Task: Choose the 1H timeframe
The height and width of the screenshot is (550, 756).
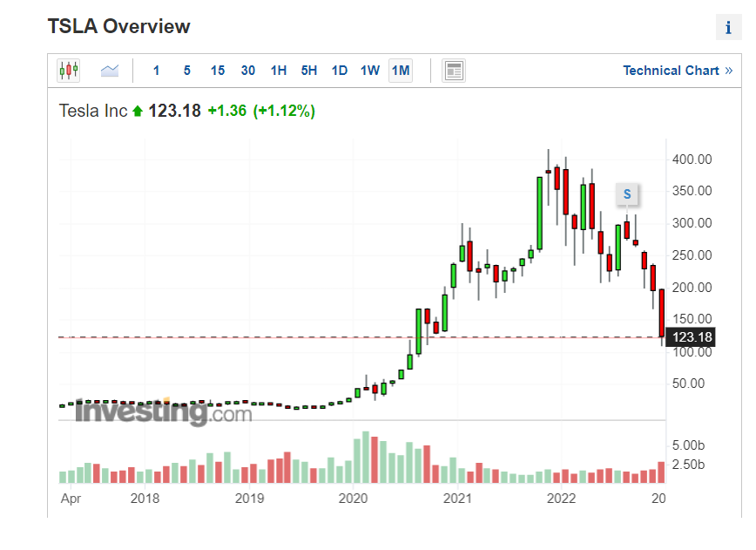Action: [x=279, y=71]
